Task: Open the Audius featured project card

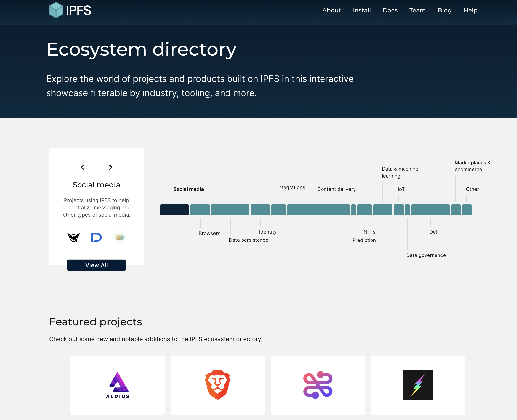Action: click(x=117, y=385)
